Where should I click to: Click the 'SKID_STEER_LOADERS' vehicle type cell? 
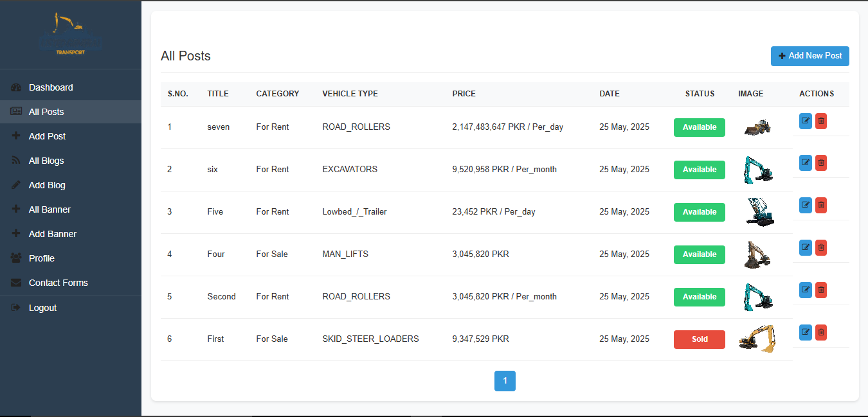coord(370,339)
